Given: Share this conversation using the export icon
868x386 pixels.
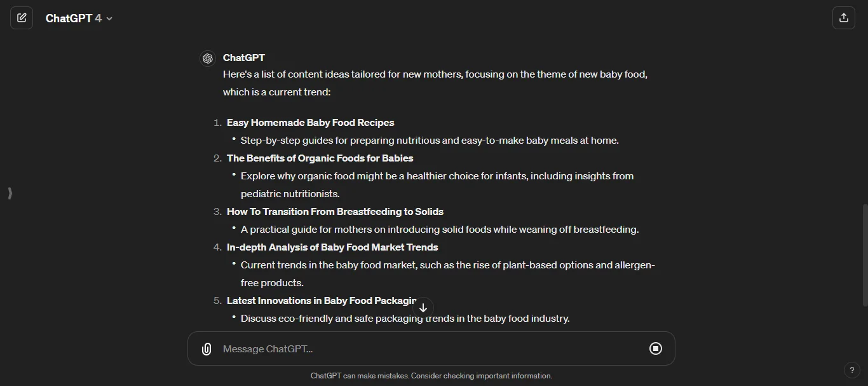Looking at the screenshot, I should 844,17.
